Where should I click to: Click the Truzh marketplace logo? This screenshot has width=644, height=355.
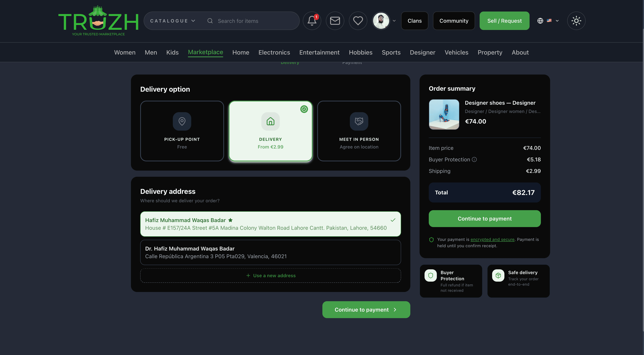tap(98, 21)
